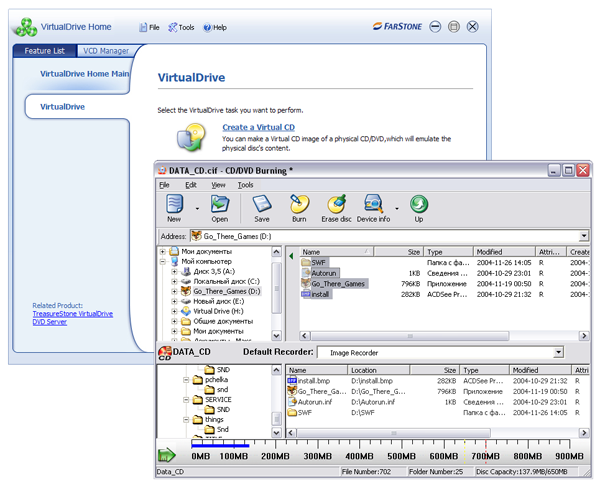Viewport: 600px width, 486px height.
Task: Click inside the Address field showing Go_There_Games (D:)
Action: pos(385,236)
